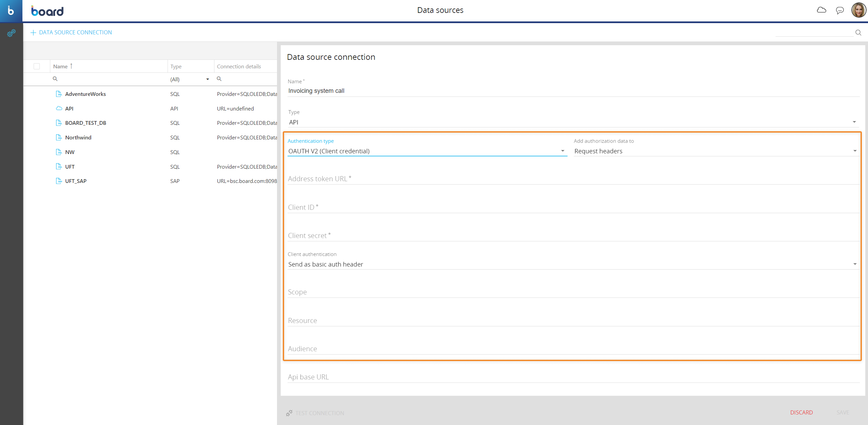Click the SAVE button

[x=843, y=412]
